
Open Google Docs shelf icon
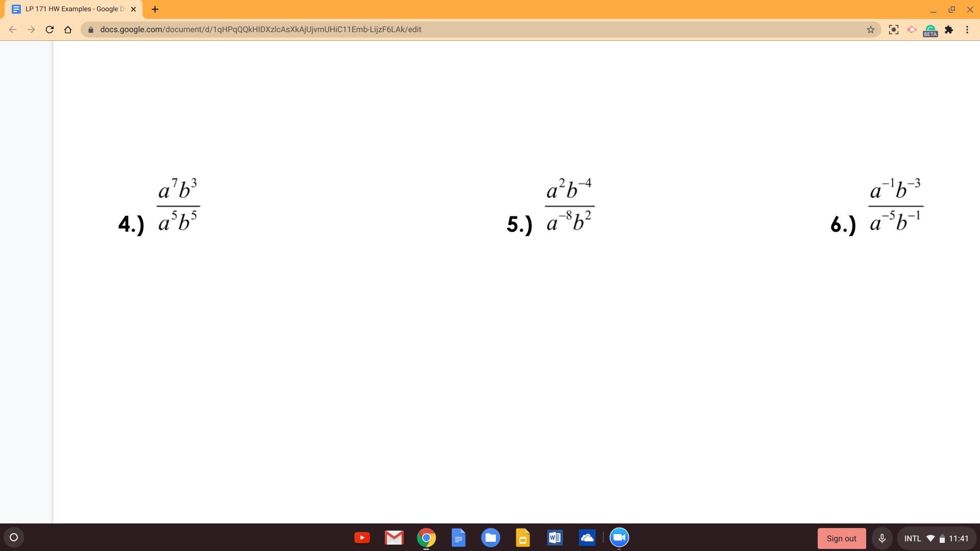[458, 538]
